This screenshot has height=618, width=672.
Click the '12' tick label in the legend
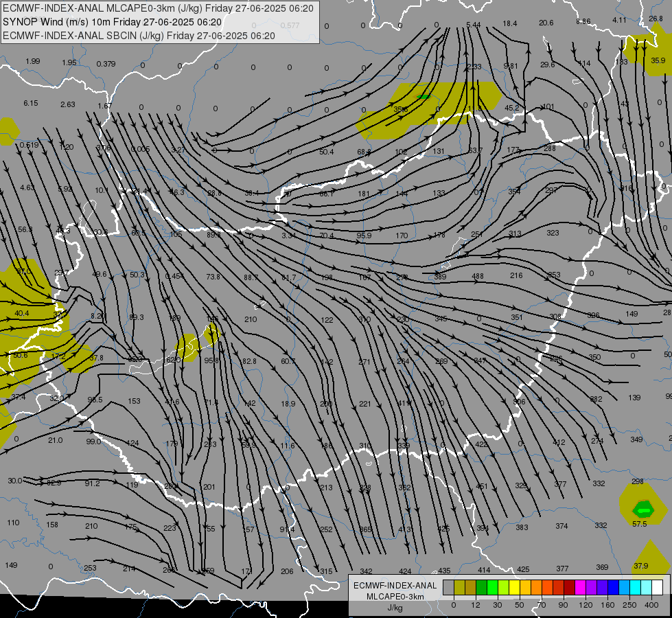pos(475,605)
